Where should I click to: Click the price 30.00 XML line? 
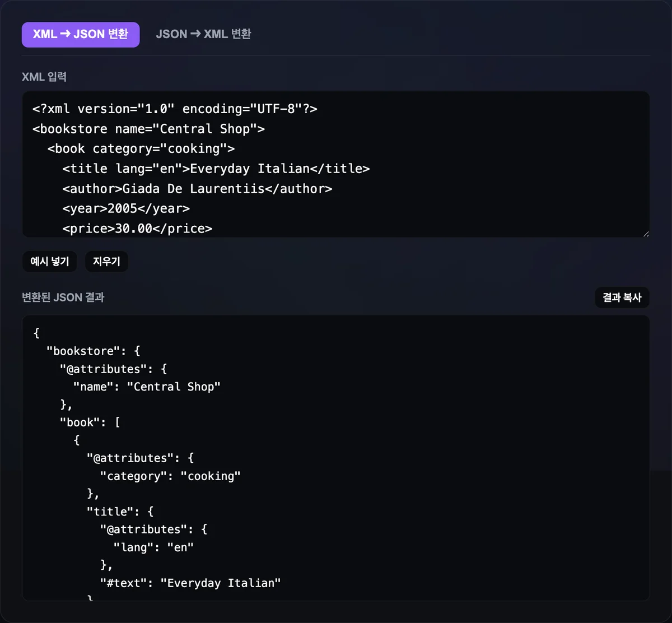tap(137, 229)
